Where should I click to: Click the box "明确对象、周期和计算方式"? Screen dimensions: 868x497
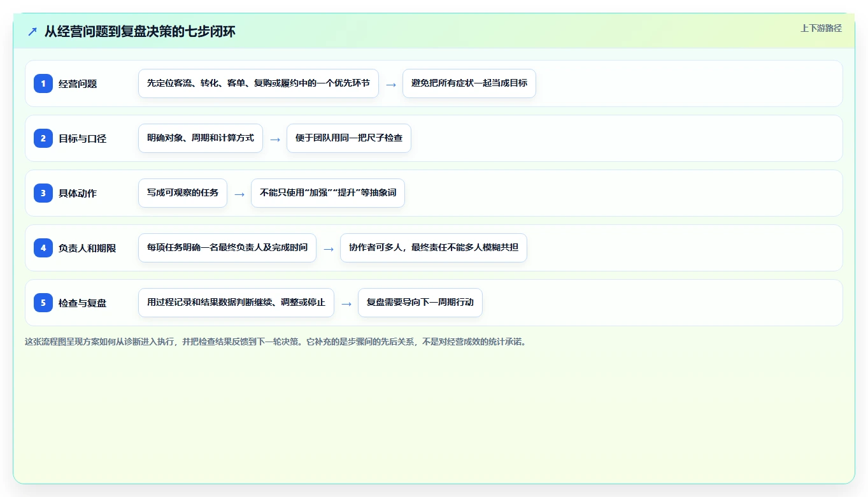[x=201, y=138]
